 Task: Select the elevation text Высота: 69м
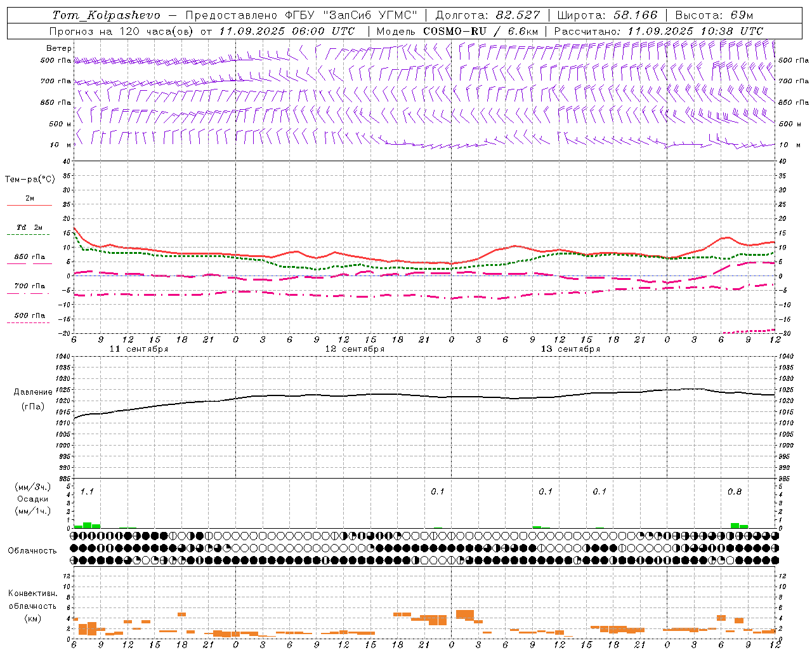714,15
